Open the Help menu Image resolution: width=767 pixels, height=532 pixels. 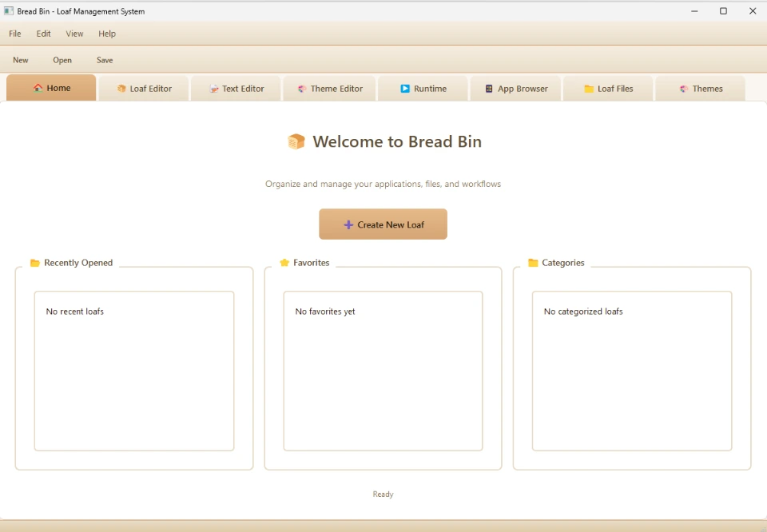[107, 34]
